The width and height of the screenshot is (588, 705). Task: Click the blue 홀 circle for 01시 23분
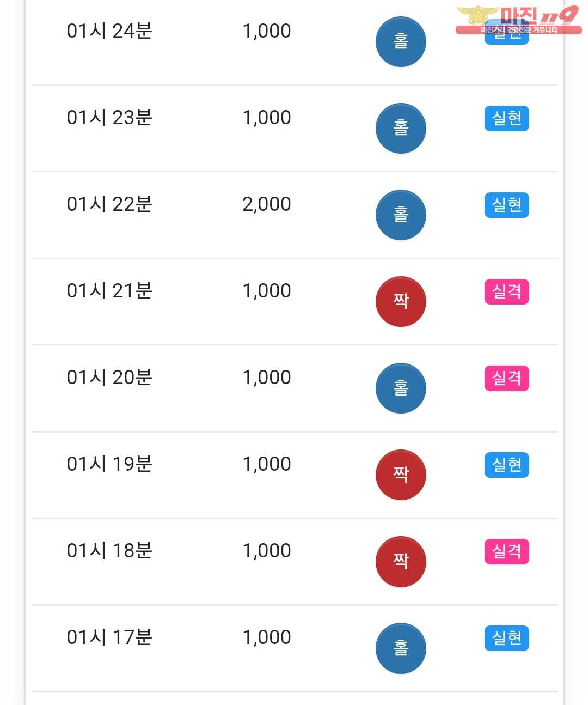pyautogui.click(x=401, y=129)
